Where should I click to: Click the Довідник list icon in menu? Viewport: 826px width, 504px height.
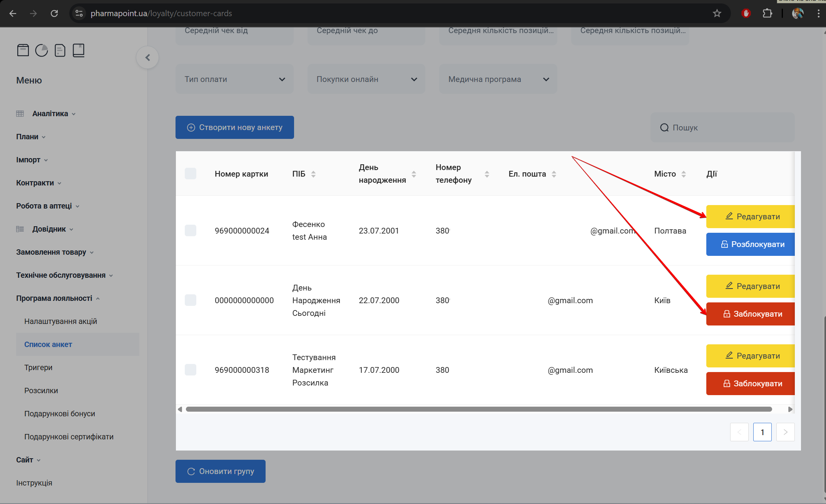(20, 229)
